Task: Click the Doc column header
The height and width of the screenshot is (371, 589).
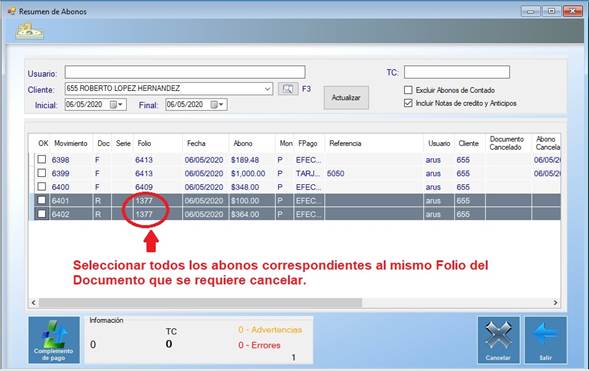Action: [x=103, y=143]
